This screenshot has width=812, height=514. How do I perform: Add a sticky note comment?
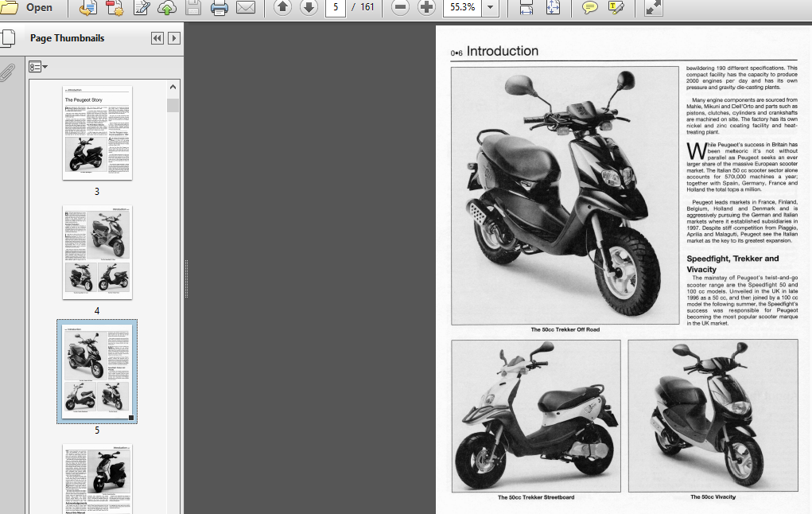pos(589,7)
